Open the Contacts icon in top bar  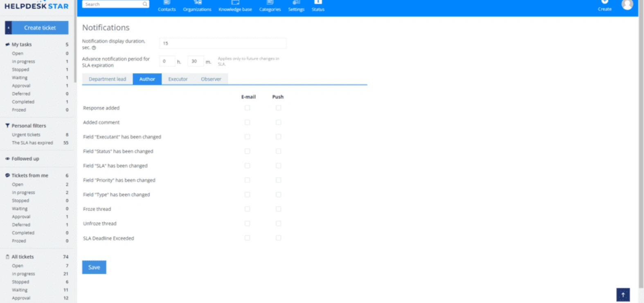tap(167, 2)
